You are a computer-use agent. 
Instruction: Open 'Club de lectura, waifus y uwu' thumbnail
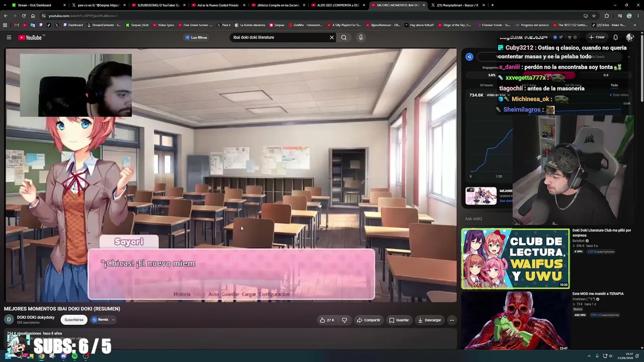point(515,258)
